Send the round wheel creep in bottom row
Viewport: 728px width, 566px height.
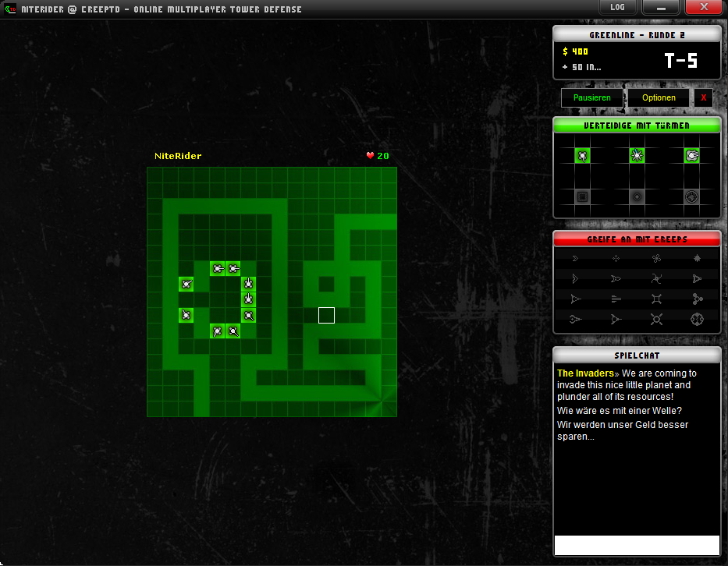click(697, 319)
